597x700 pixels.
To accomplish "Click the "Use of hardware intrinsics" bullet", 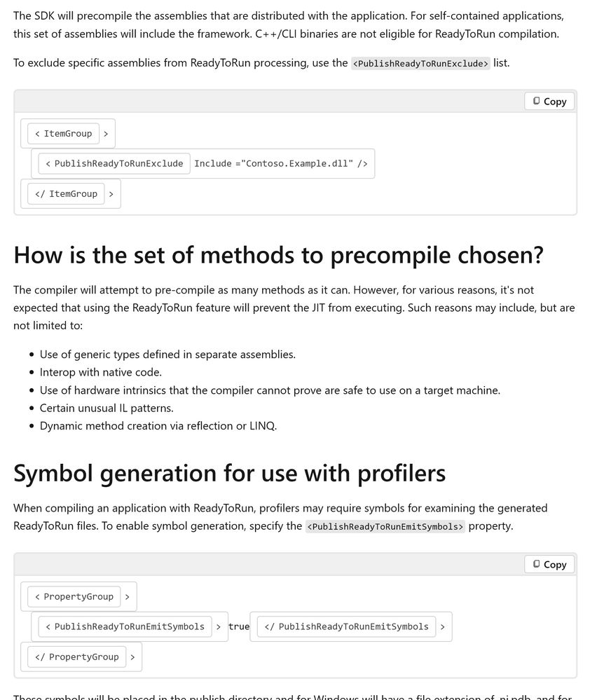I will pos(270,390).
